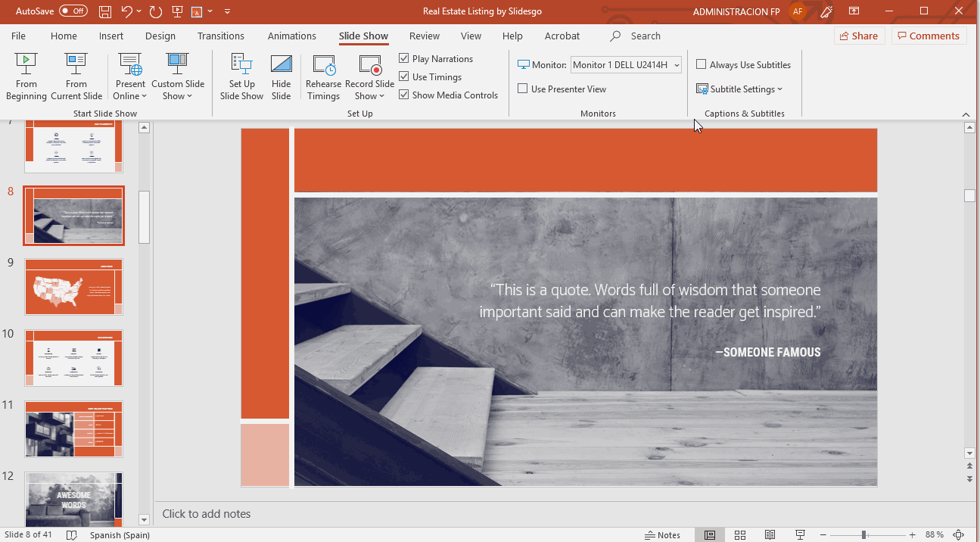Switch to the Animations tab
980x542 pixels.
click(291, 36)
